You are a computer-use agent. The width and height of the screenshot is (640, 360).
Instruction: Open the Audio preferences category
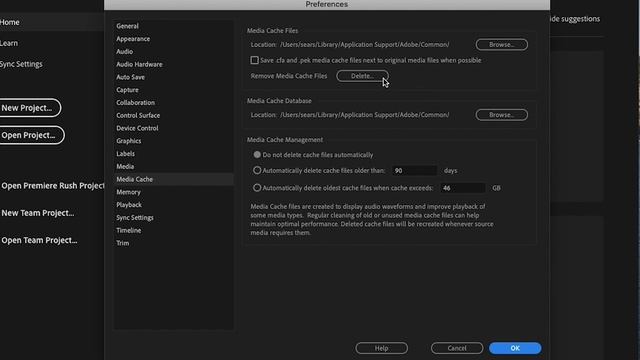coord(124,51)
